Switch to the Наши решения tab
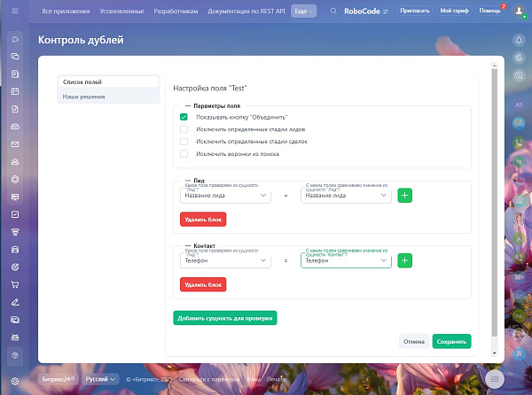The width and height of the screenshot is (532, 395). (83, 97)
